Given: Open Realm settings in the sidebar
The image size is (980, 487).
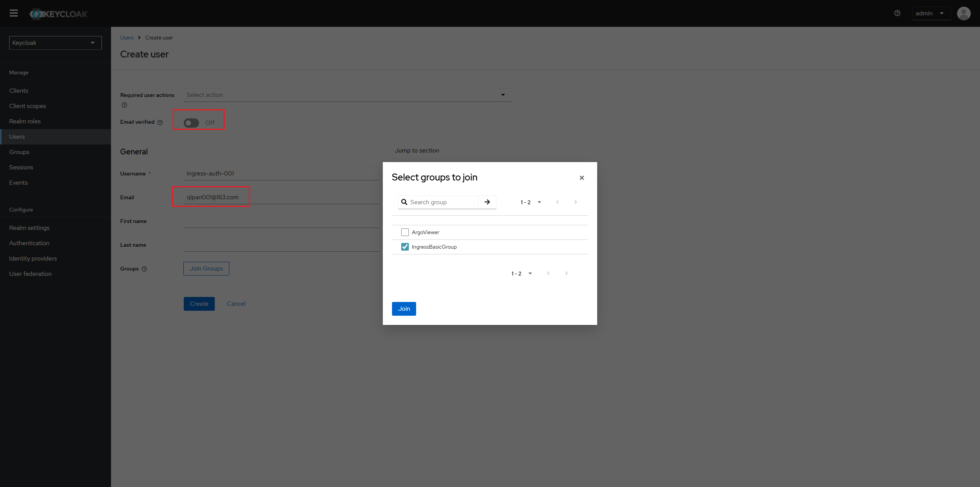Looking at the screenshot, I should point(56,228).
